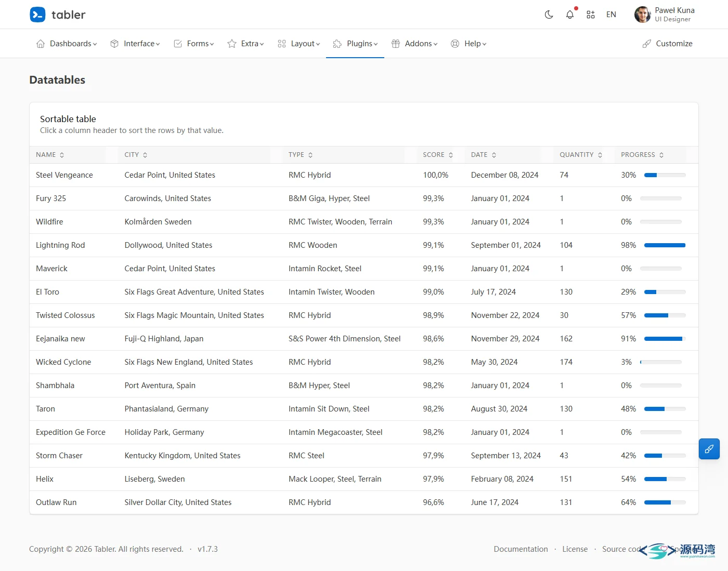This screenshot has width=728, height=571.
Task: Sort table by Date column
Action: [484, 155]
